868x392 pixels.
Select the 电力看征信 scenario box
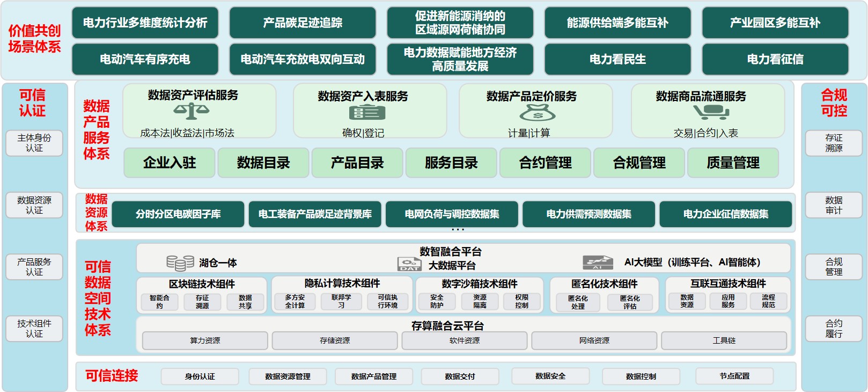coord(775,59)
